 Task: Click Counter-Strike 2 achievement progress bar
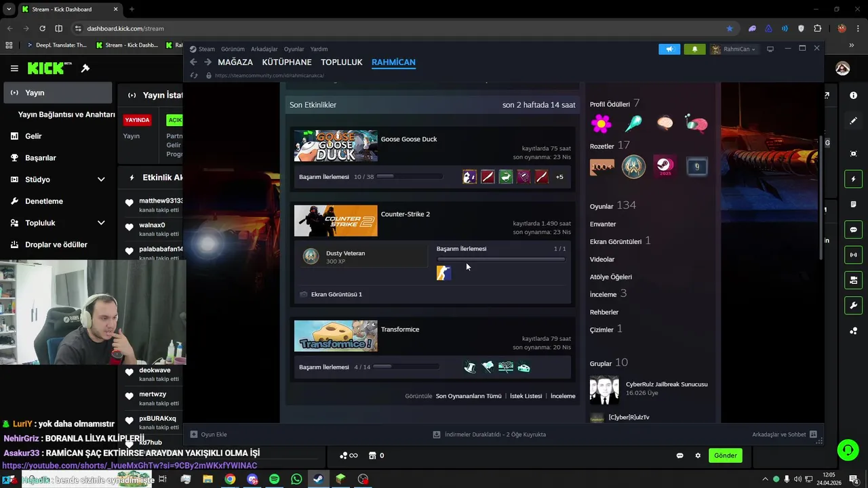tap(501, 260)
